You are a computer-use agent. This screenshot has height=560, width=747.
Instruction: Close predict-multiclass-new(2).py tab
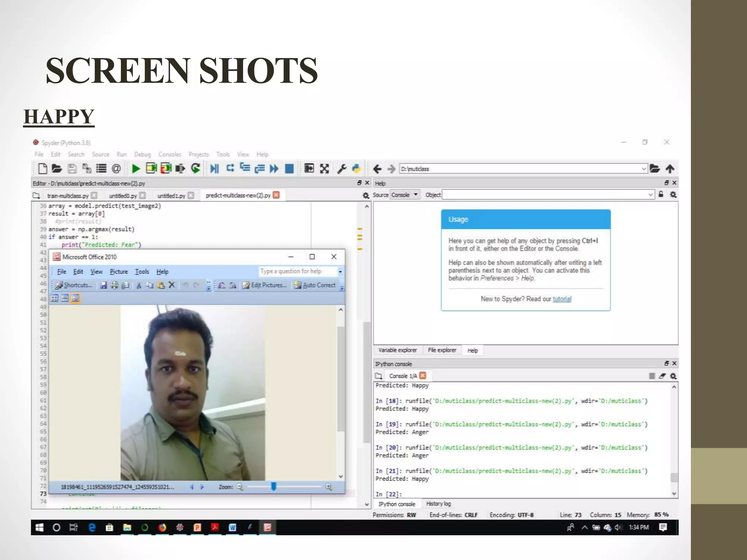pos(276,195)
